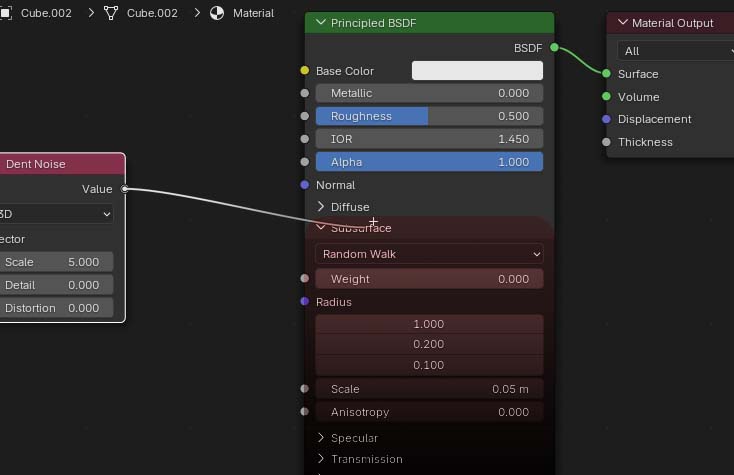
Task: Open the Dent Noise dimensions dropdown
Action: 56,214
